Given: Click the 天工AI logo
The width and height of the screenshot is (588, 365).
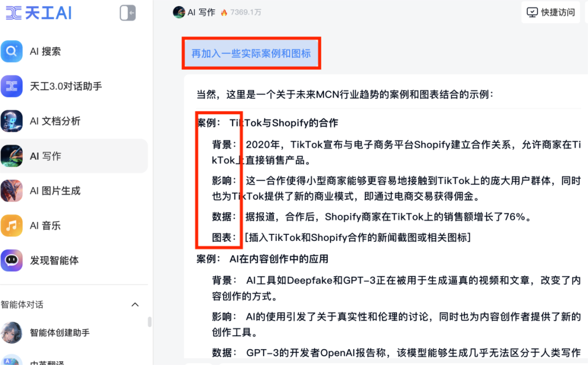Looking at the screenshot, I should [x=39, y=13].
